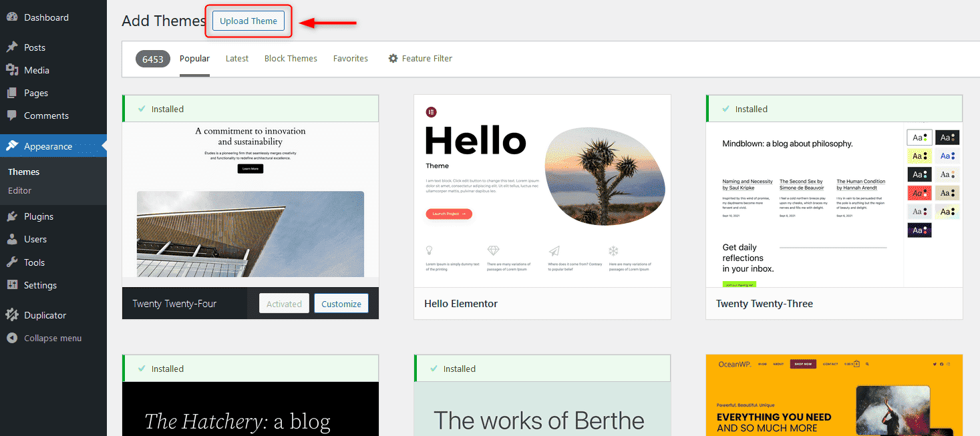
Task: Open the Favorites themes tab
Action: coord(351,59)
